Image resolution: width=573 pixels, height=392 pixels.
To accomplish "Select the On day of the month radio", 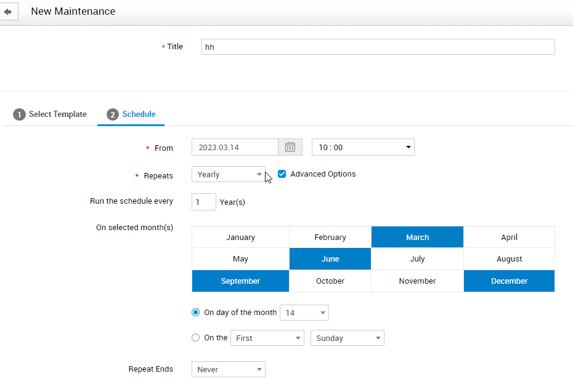I will pos(196,313).
